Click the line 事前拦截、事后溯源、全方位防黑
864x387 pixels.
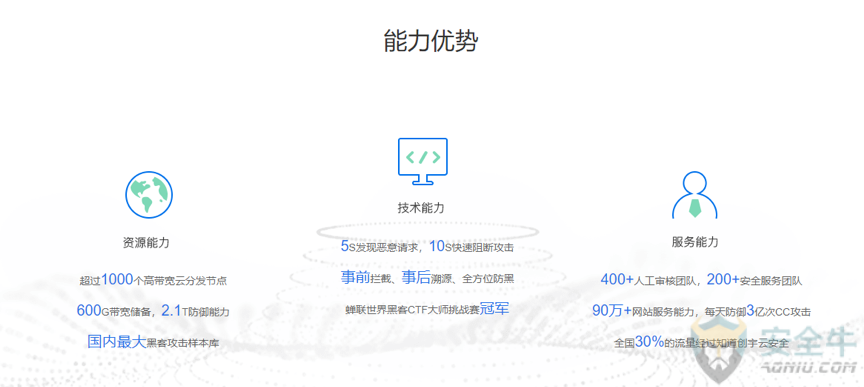click(427, 278)
